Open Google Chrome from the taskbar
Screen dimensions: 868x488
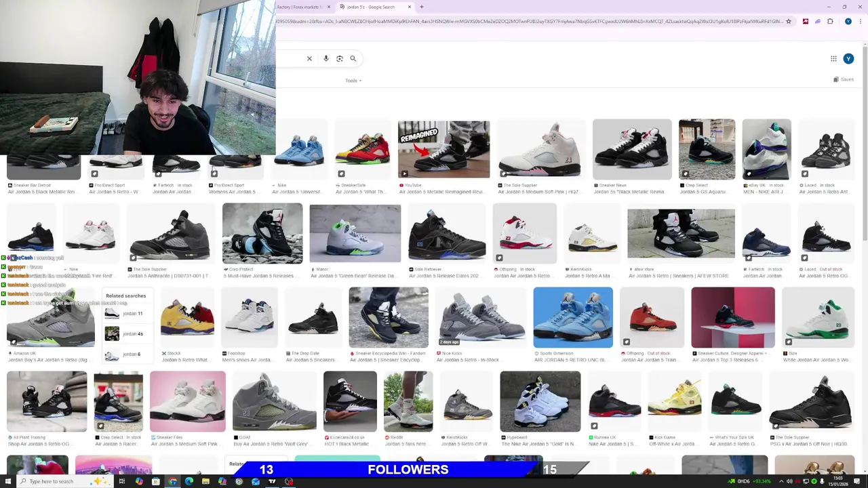(172, 482)
